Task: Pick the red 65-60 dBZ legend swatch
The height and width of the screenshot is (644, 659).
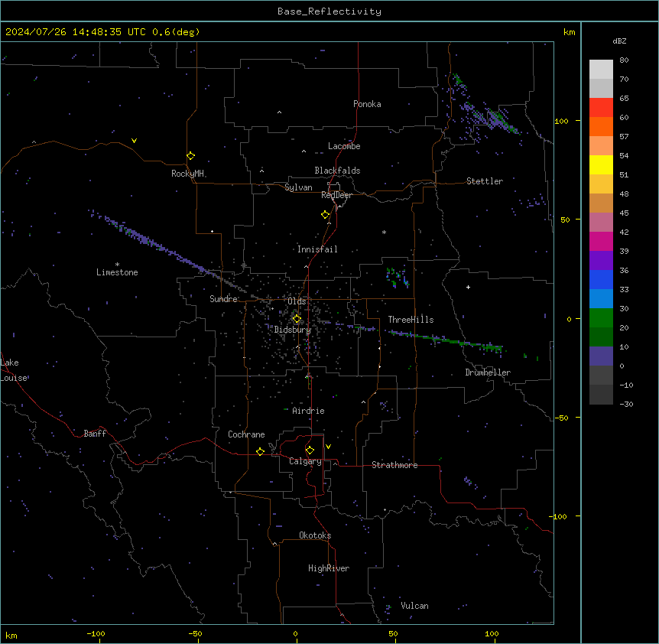Action: 601,108
